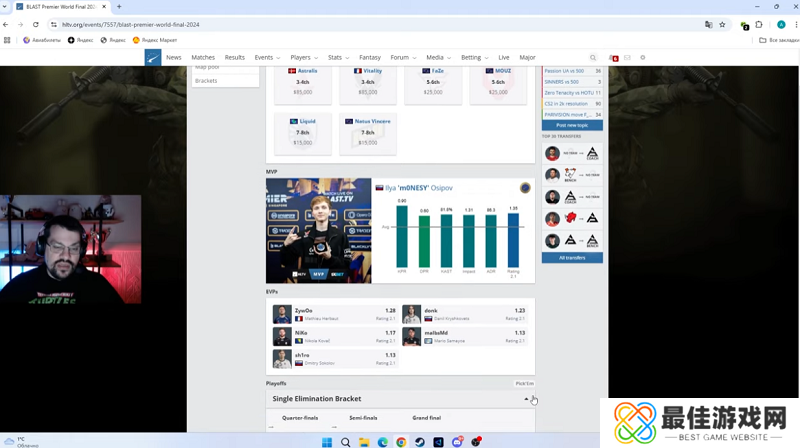Bookmark page with the star icon
This screenshot has height=448, width=800.
coord(726,24)
